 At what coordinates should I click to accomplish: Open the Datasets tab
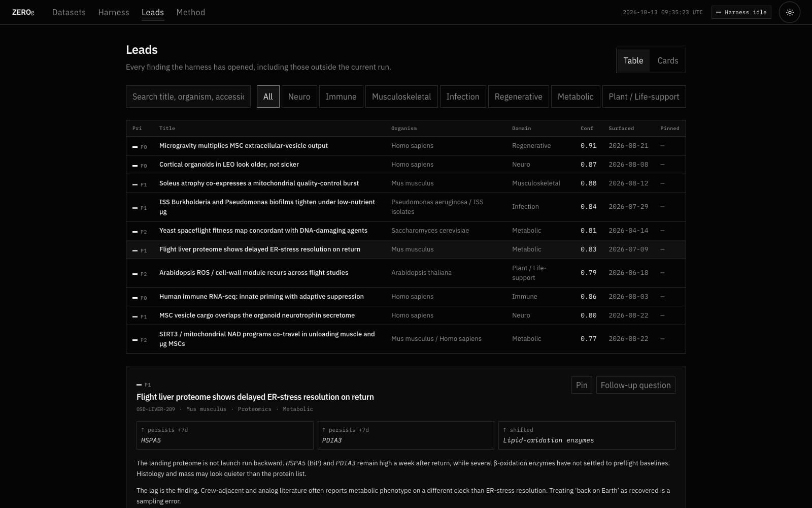click(69, 12)
